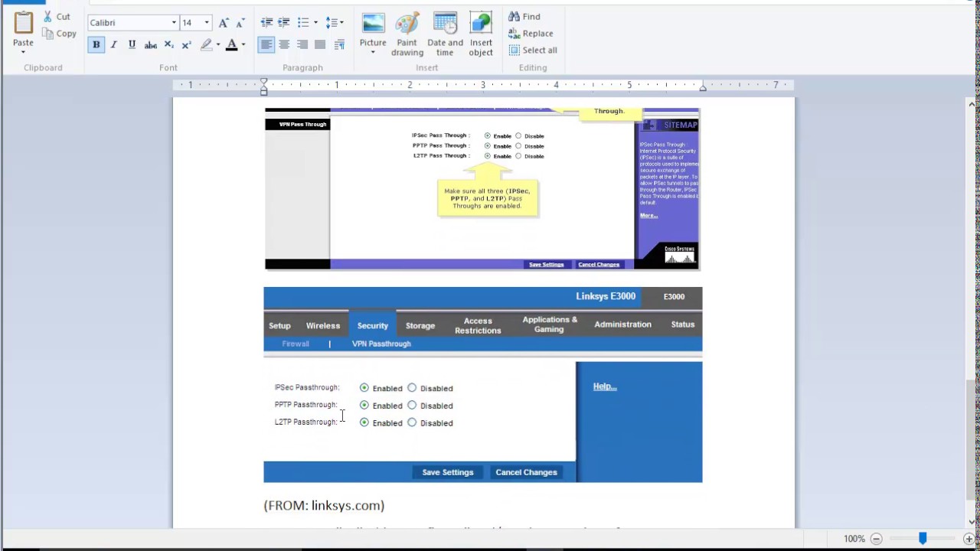Open Replace dialog
Screen dimensions: 980x551
pyautogui.click(x=531, y=34)
